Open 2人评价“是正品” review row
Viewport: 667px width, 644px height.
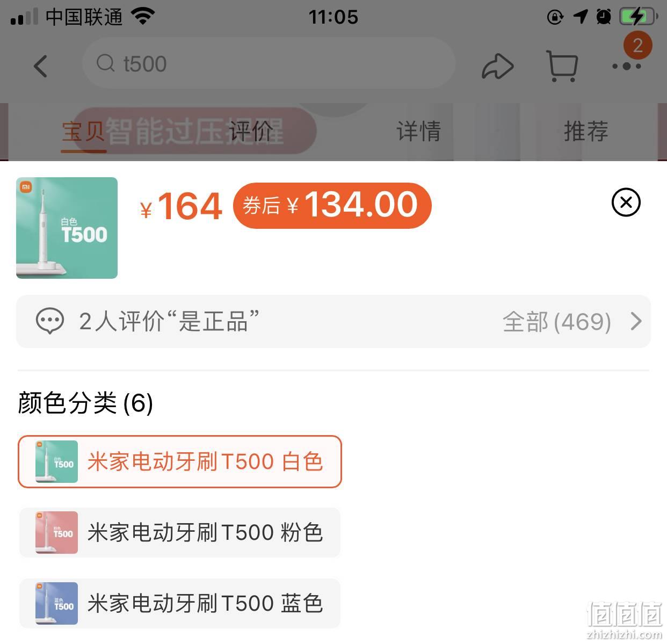click(334, 321)
